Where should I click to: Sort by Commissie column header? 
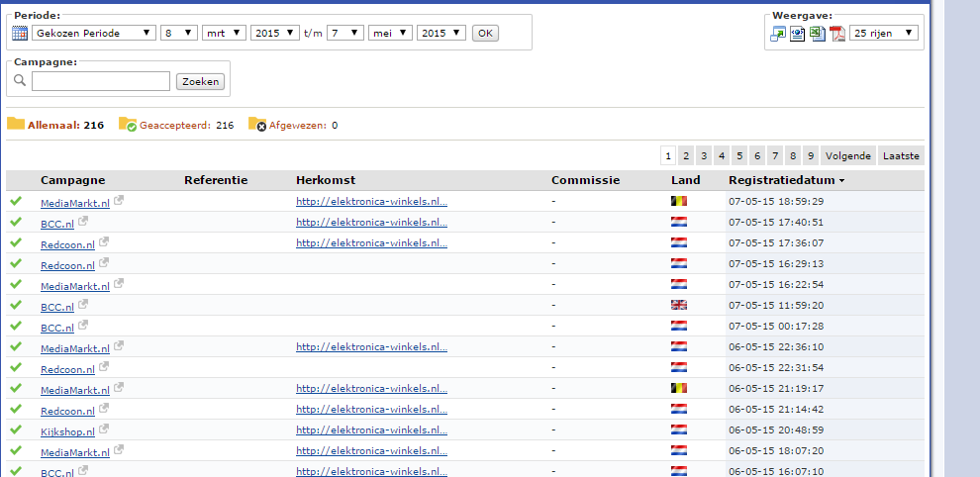(x=586, y=180)
